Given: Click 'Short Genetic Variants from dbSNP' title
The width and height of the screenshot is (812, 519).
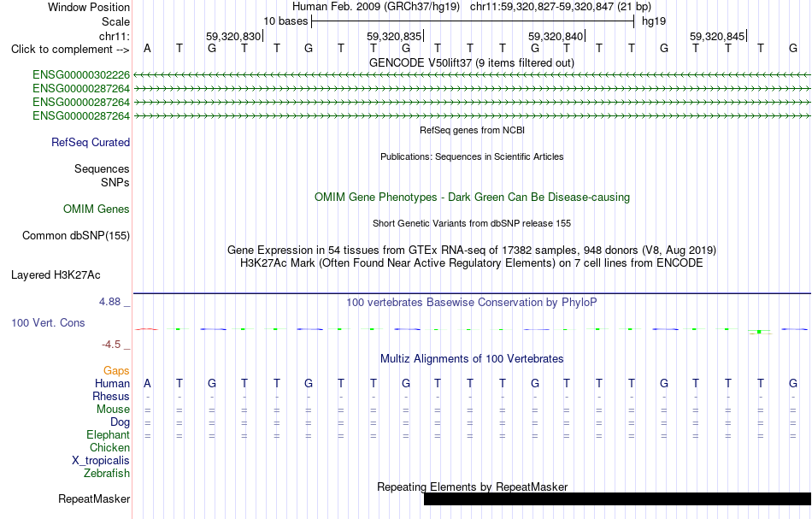Looking at the screenshot, I should [x=472, y=223].
